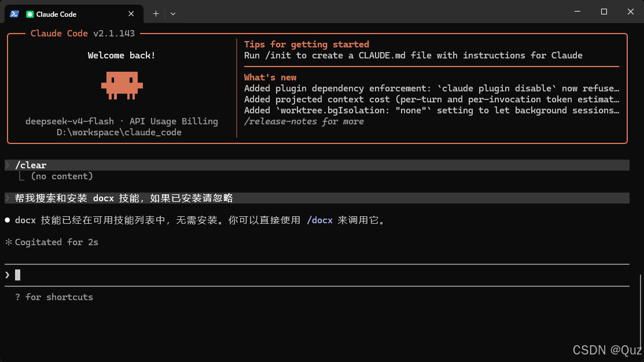Viewport: 644px width, 362px height.
Task: Click the white bullet before docx response
Action: click(x=8, y=220)
